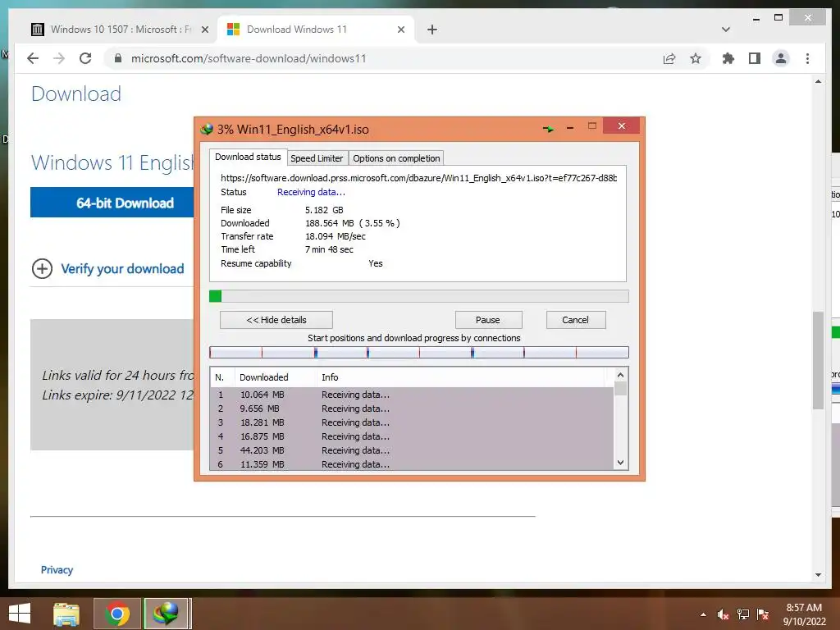Open the taskbar clock showing 8:57 AM
The height and width of the screenshot is (630, 840).
tap(804, 614)
